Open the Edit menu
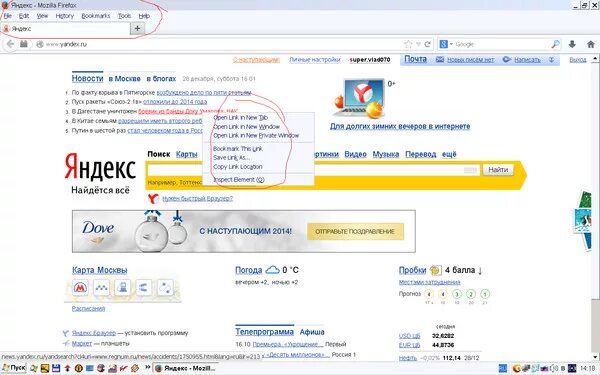Image resolution: width=600 pixels, height=375 pixels. [x=24, y=16]
